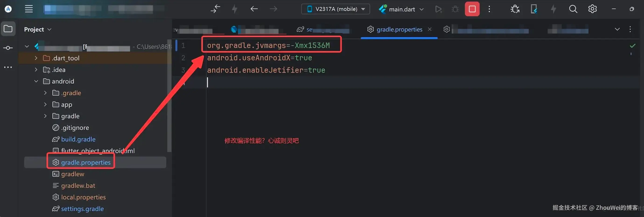Viewport: 644px width, 217px height.
Task: Click the project tree vertical scrollbar
Action: coord(169,96)
